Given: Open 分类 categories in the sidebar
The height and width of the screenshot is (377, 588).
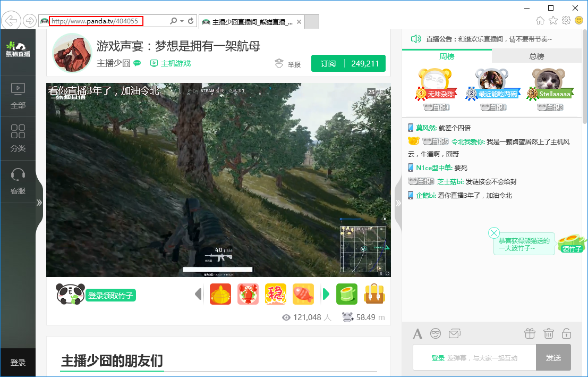Looking at the screenshot, I should tap(18, 139).
